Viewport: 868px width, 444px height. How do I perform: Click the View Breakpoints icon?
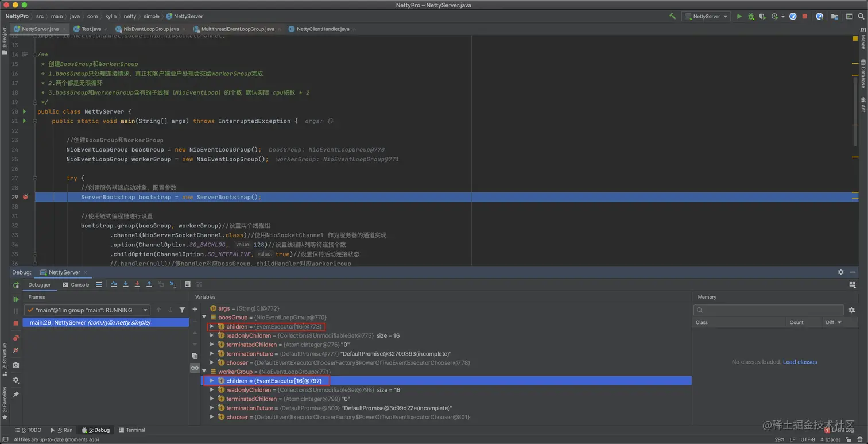tap(16, 338)
